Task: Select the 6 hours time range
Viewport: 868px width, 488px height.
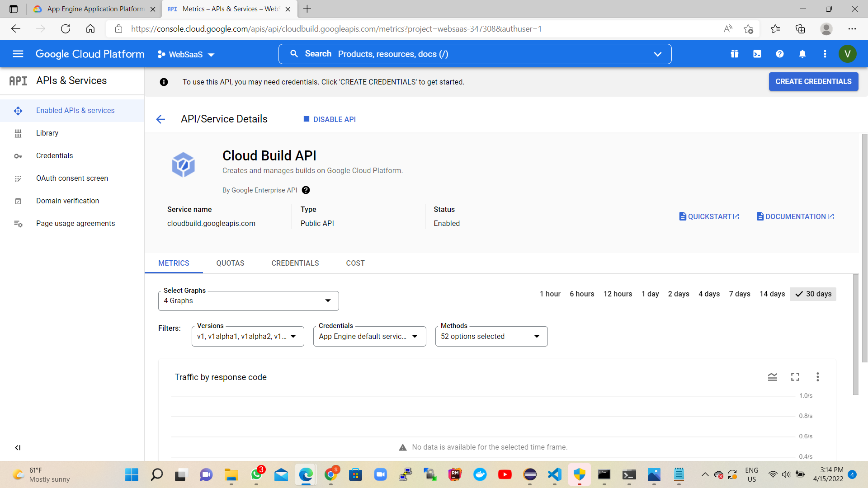Action: click(582, 294)
